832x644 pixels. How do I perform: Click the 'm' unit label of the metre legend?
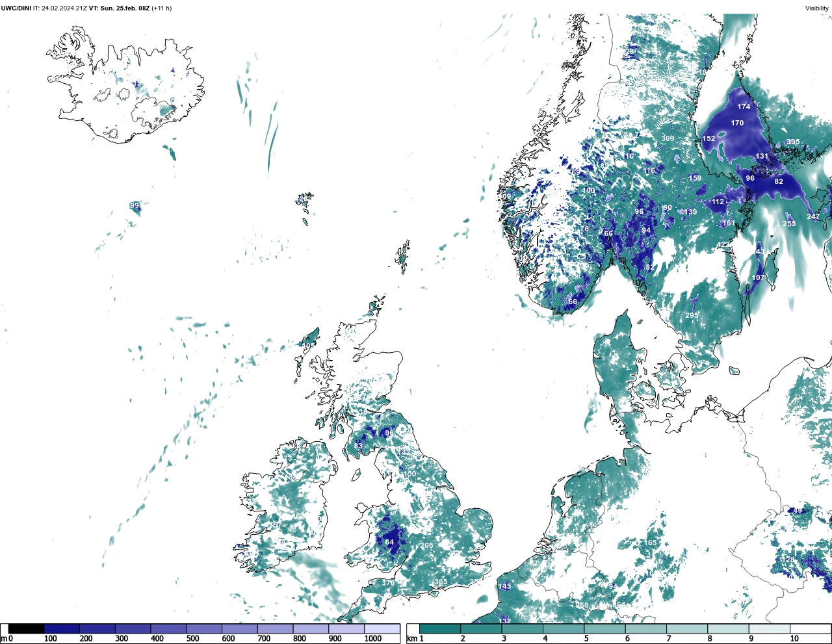tap(4, 639)
